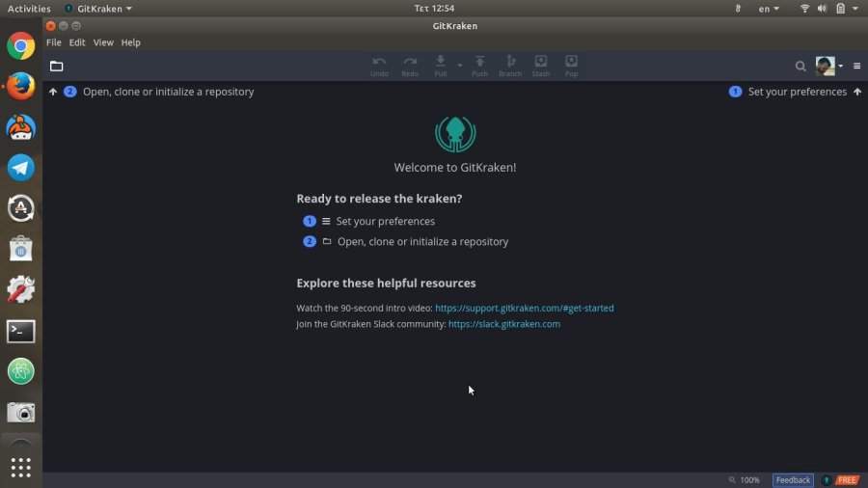
Task: Click the Wi-Fi status icon
Action: click(x=805, y=9)
